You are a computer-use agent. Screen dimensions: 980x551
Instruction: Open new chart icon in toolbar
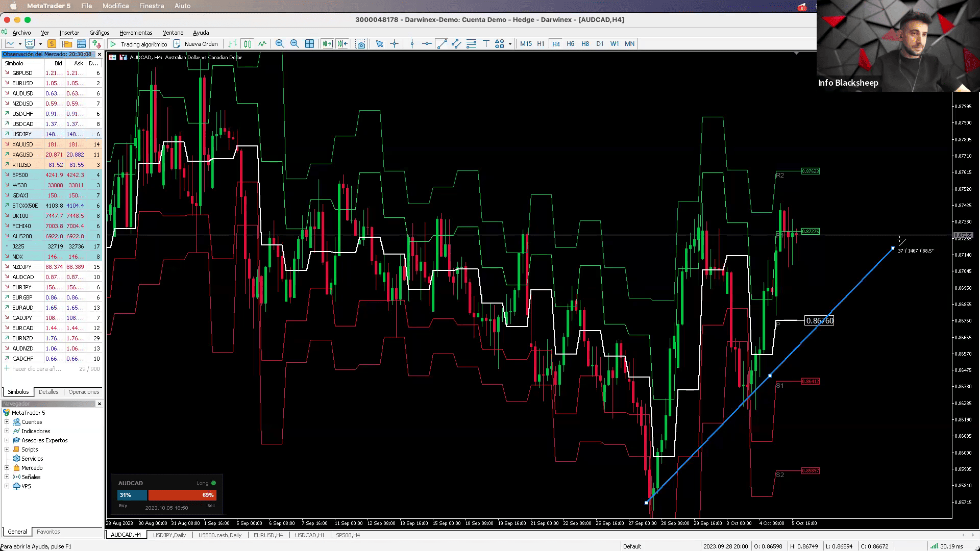[x=9, y=44]
